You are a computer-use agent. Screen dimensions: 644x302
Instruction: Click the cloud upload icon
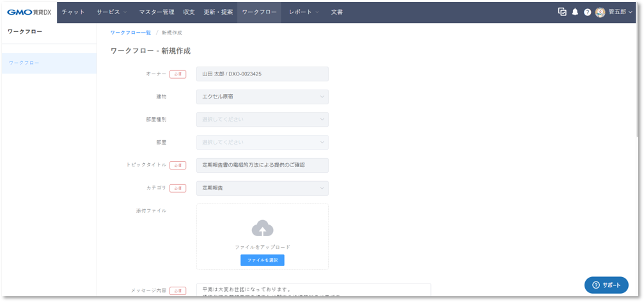[x=262, y=228]
